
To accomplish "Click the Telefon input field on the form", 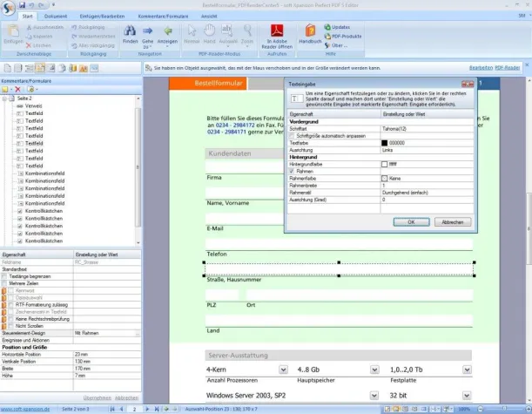I will (339, 244).
